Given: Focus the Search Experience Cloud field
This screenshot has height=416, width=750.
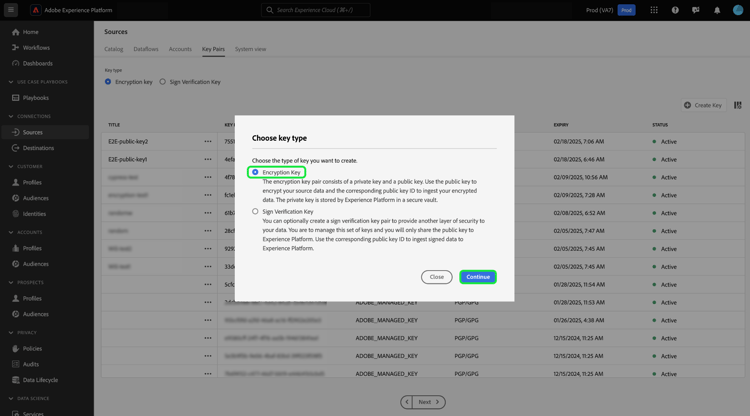Looking at the screenshot, I should (316, 10).
